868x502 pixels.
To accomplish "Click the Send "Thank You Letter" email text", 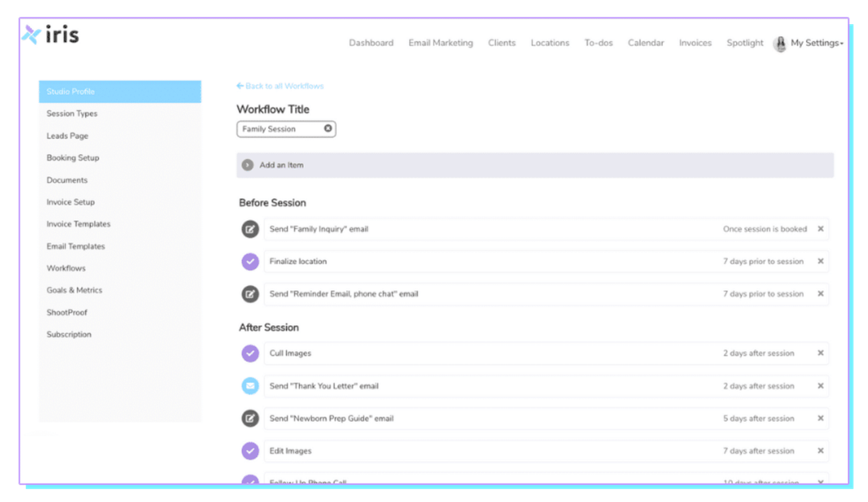I will pyautogui.click(x=324, y=386).
